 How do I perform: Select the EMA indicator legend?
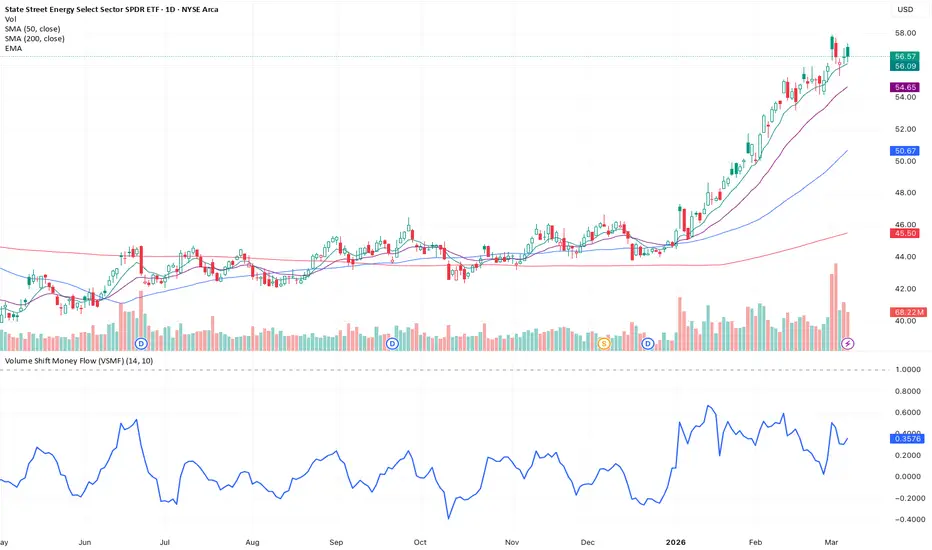pyautogui.click(x=13, y=48)
